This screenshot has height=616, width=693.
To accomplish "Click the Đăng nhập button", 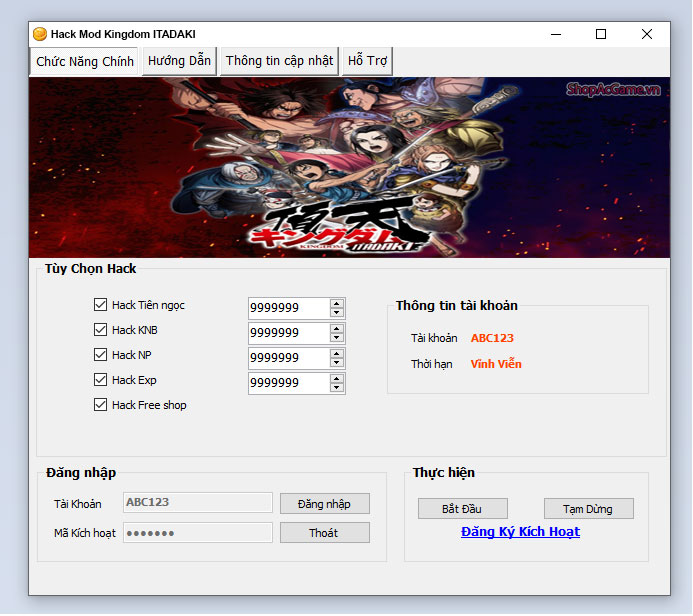I will [x=324, y=504].
